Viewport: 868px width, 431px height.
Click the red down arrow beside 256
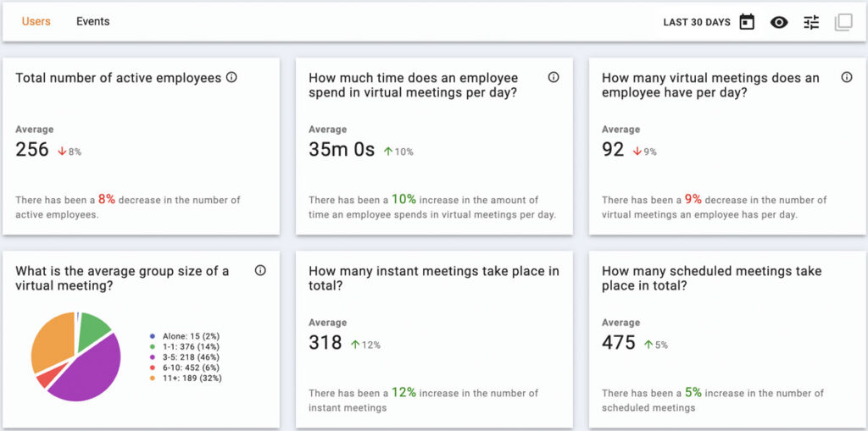pos(62,151)
